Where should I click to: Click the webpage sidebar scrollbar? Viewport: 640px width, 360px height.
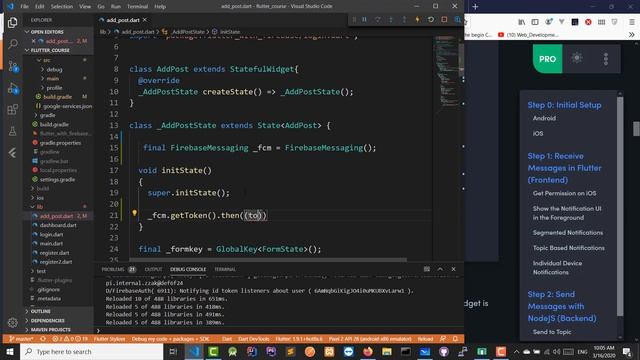point(620,206)
